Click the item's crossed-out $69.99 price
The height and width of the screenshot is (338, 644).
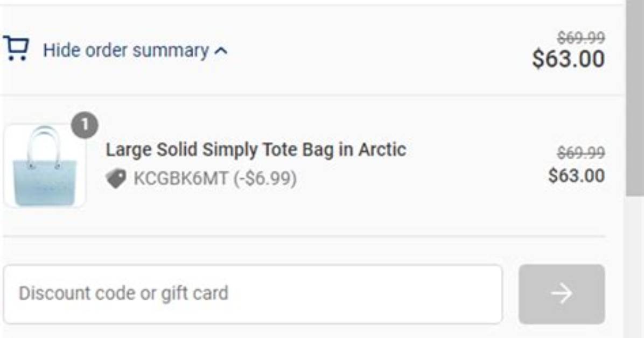pyautogui.click(x=581, y=153)
